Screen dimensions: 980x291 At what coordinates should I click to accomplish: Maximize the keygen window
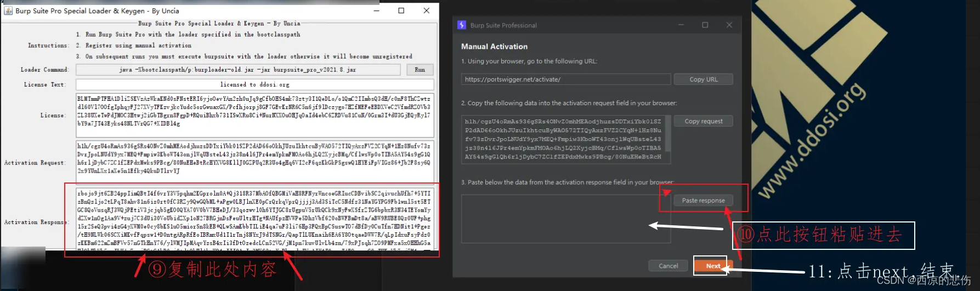coord(401,10)
